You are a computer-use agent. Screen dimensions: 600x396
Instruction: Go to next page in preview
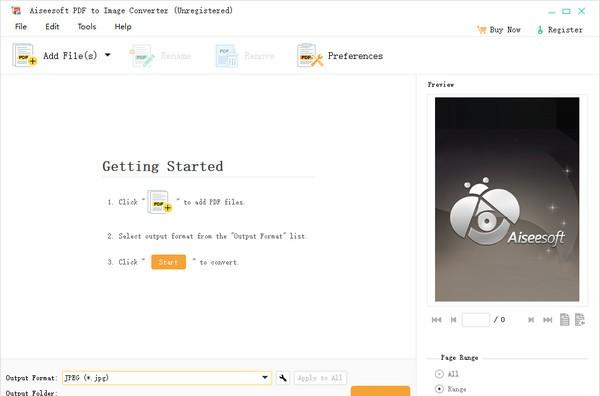[x=531, y=319]
